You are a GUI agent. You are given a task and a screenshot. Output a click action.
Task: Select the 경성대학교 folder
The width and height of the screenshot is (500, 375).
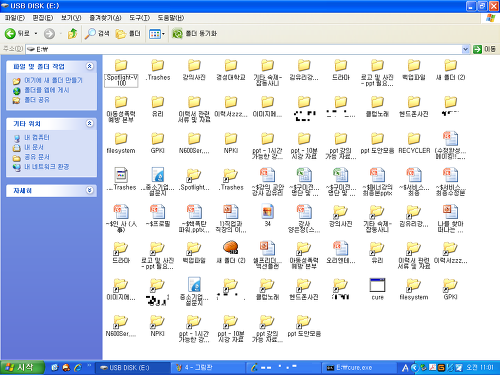231,65
